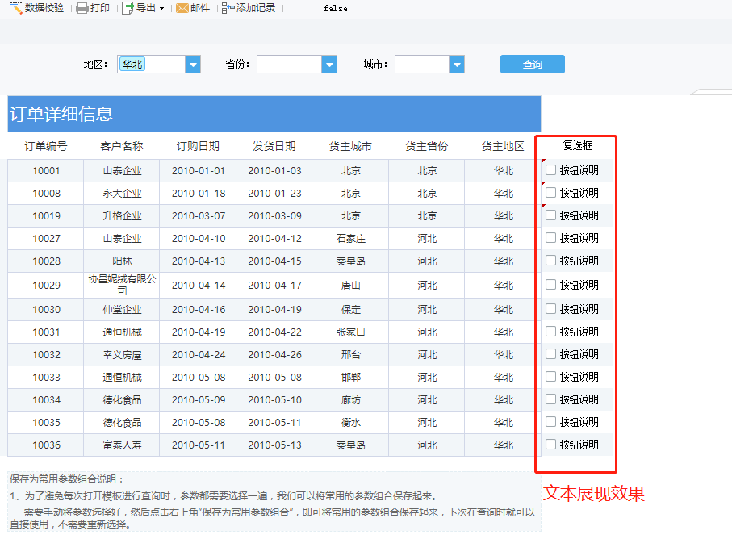
Task: Click the 复选框 column header
Action: [x=578, y=145]
